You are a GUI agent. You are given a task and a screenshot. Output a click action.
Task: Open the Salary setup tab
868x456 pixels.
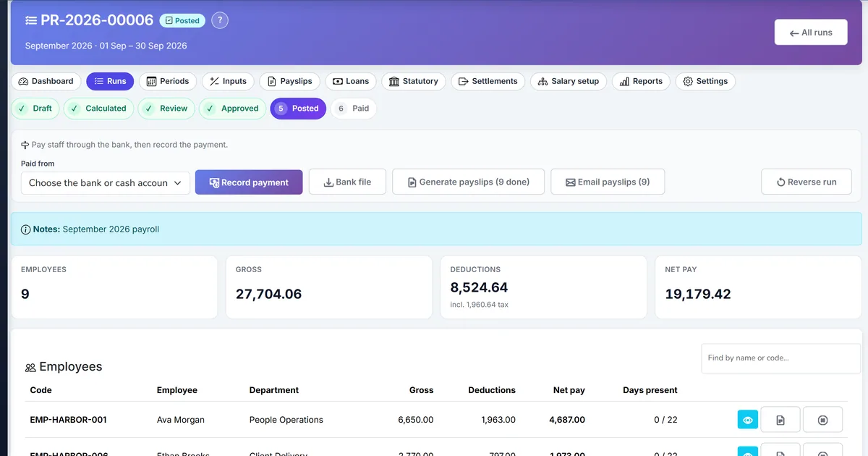[569, 81]
